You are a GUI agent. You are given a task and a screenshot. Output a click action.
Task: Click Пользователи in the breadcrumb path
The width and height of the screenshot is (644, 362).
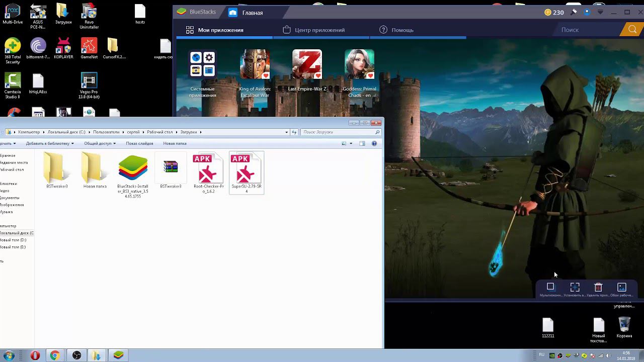pyautogui.click(x=106, y=132)
